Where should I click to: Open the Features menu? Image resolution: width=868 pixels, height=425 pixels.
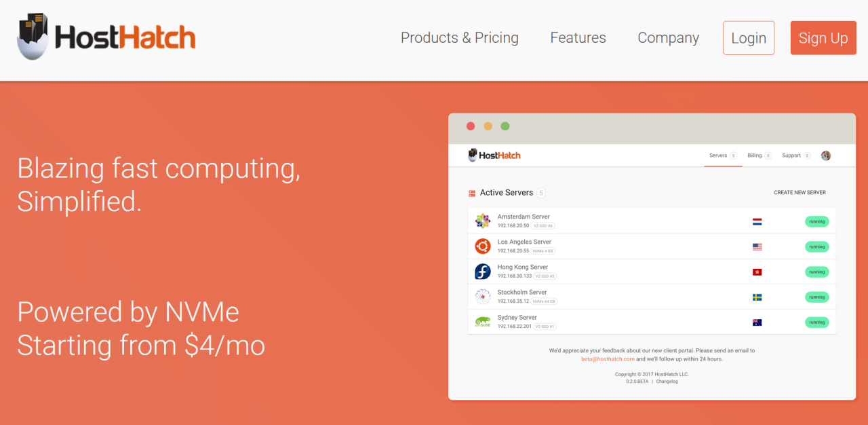pos(578,38)
